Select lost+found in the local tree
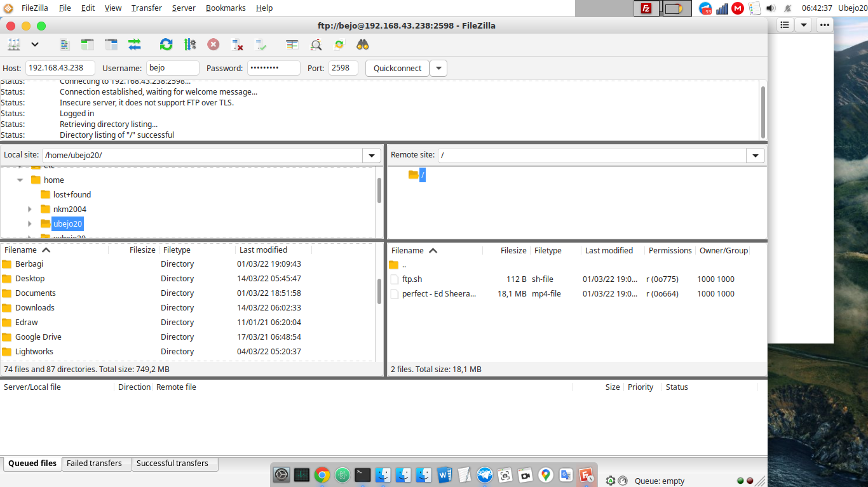The width and height of the screenshot is (868, 487). coord(72,195)
